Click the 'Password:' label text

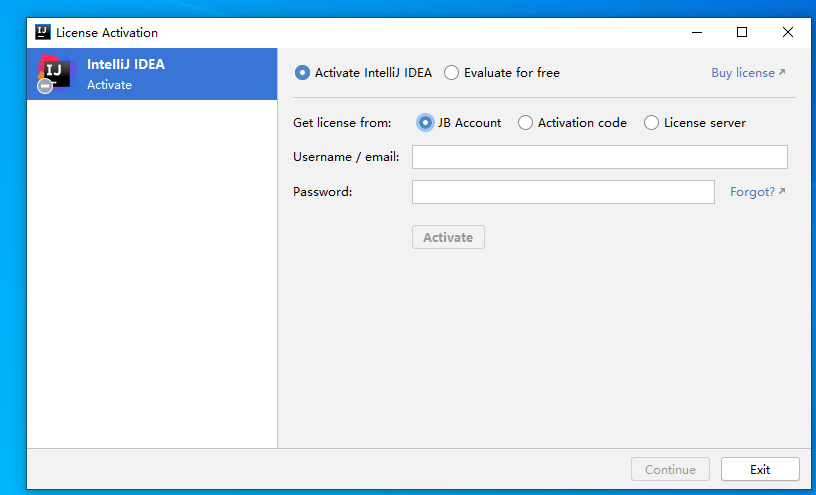coord(323,192)
